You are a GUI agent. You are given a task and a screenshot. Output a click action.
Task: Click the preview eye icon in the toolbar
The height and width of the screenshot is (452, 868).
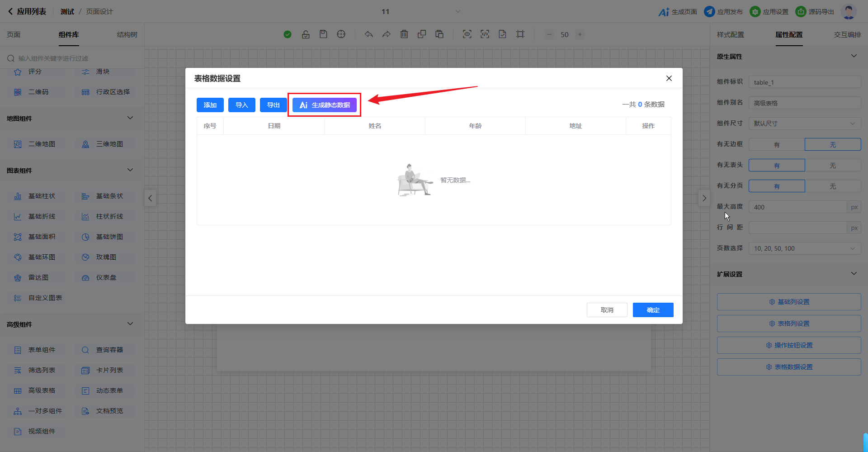click(x=467, y=34)
